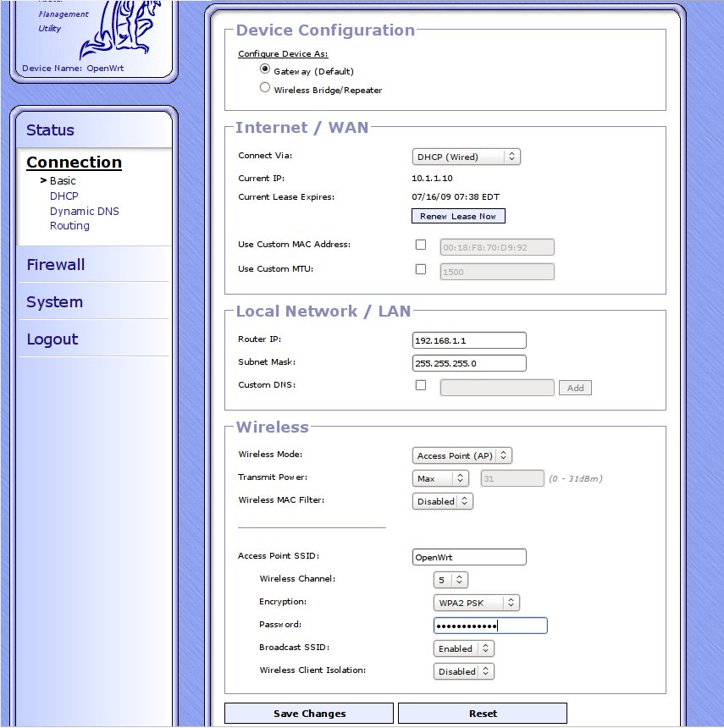Select Gateway (Default) radio button

(x=265, y=69)
